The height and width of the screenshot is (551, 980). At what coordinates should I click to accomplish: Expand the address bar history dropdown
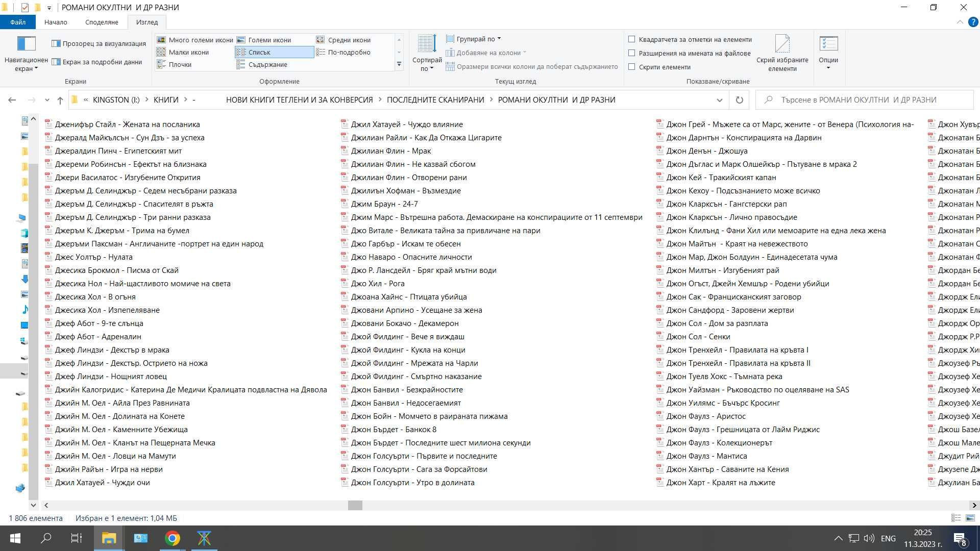click(x=720, y=100)
